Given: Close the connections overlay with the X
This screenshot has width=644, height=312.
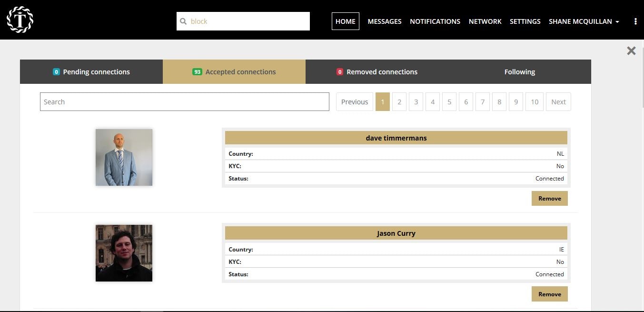Looking at the screenshot, I should pos(631,50).
